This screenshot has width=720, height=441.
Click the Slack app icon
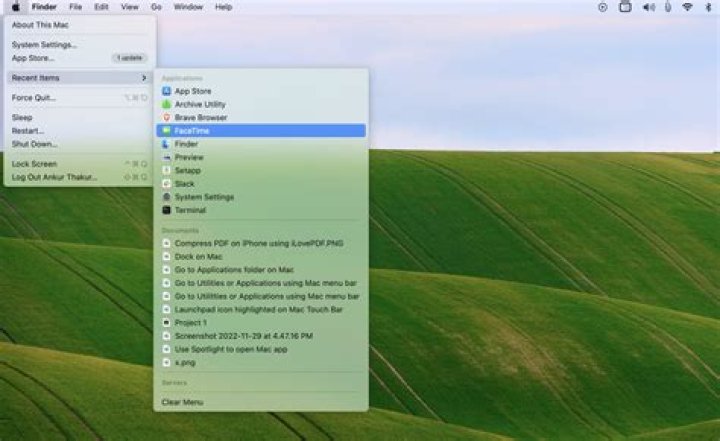167,184
